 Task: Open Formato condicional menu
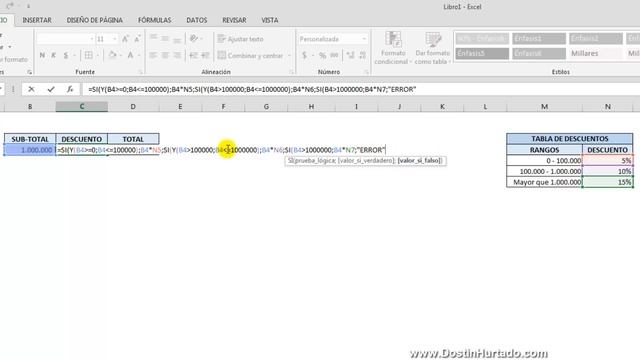click(393, 48)
